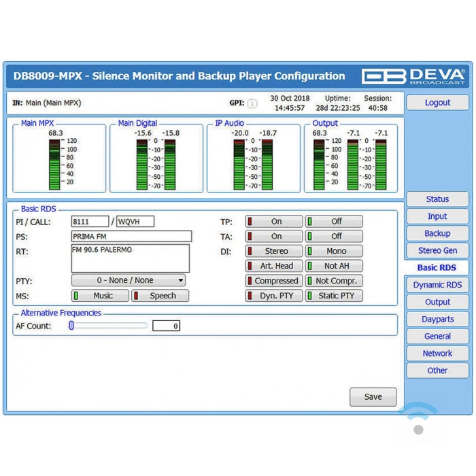This screenshot has height=476, width=476.
Task: Enable the Static PTY option
Action: pos(334,296)
